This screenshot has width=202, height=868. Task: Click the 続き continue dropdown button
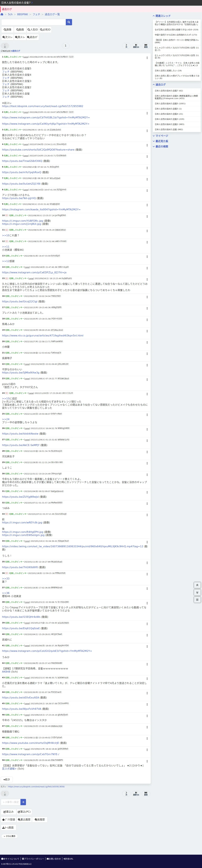point(7,779)
